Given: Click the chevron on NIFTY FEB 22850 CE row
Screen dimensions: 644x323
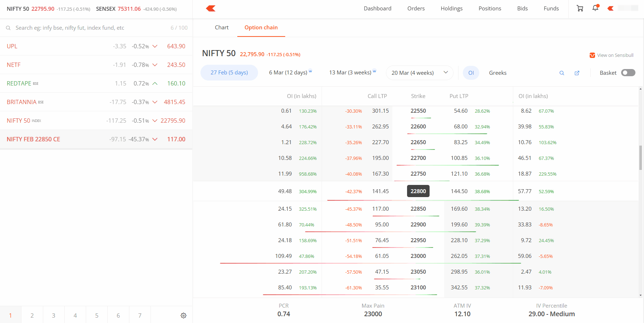Looking at the screenshot, I should pos(155,139).
